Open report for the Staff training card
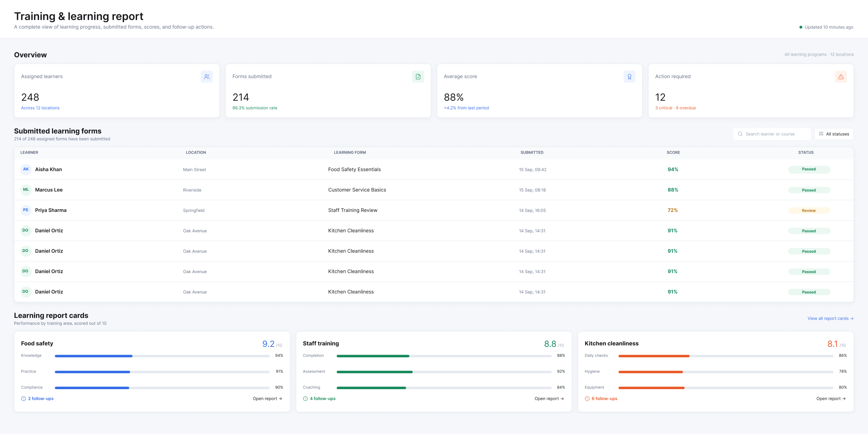 pos(549,399)
